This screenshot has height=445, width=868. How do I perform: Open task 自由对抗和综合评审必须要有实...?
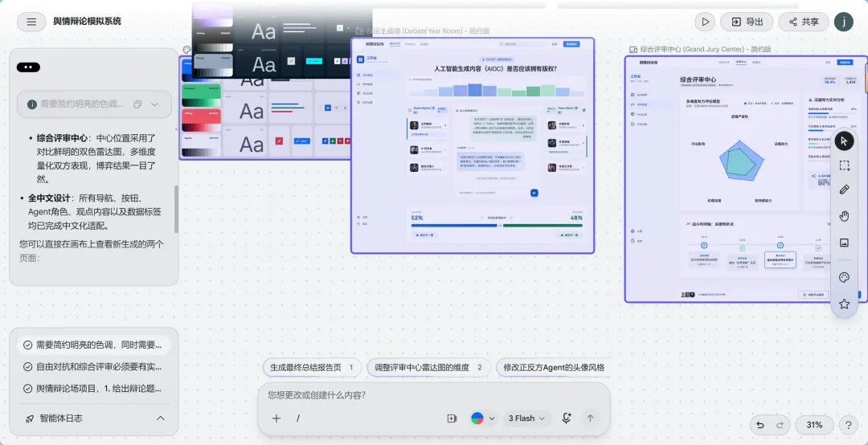[x=93, y=366]
